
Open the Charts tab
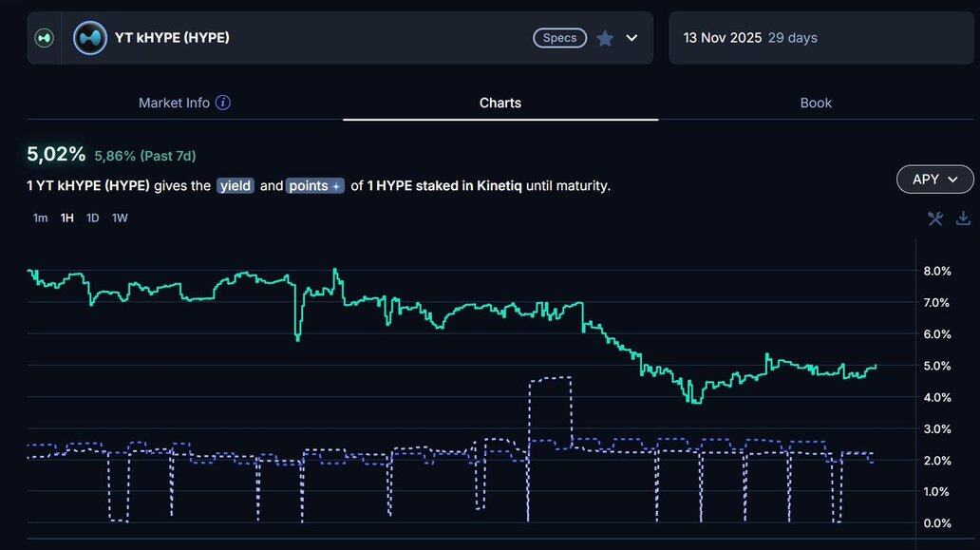point(500,103)
